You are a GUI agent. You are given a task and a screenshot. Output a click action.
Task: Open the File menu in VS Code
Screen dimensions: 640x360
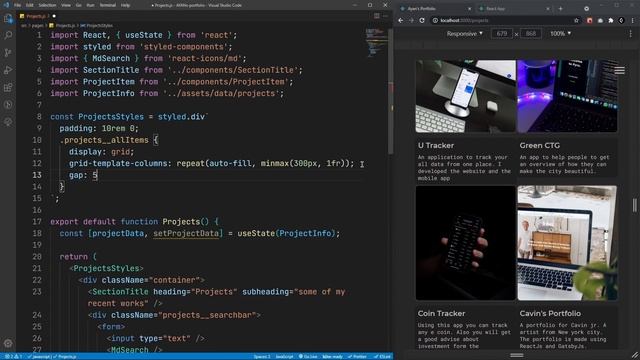[x=17, y=5]
